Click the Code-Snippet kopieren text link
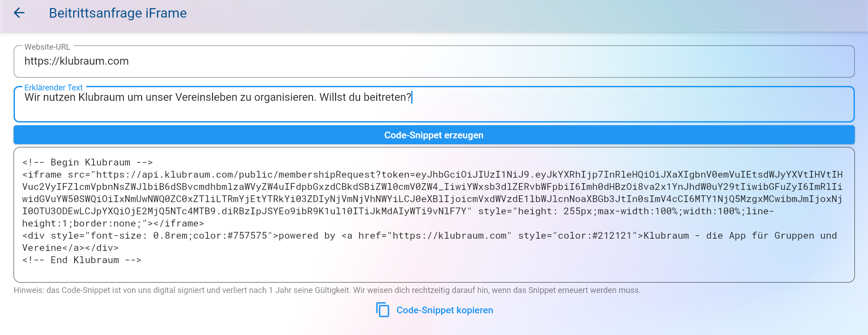 tap(444, 310)
